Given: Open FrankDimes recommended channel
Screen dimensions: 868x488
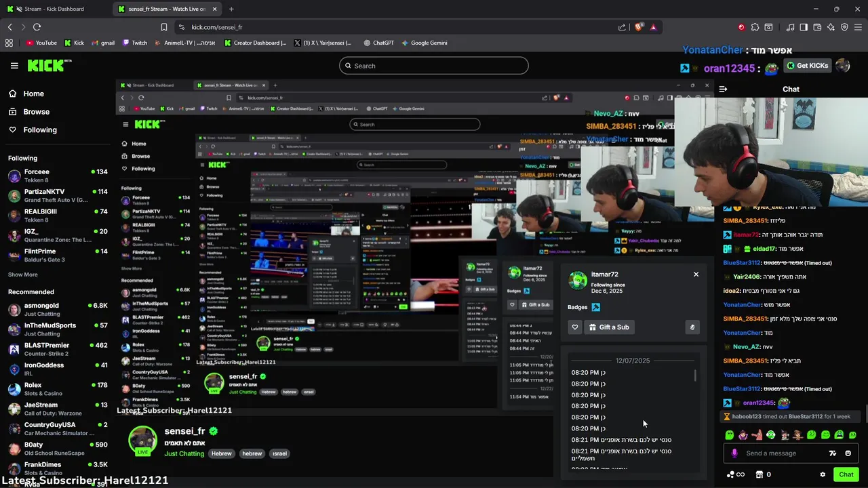Looking at the screenshot, I should point(58,468).
